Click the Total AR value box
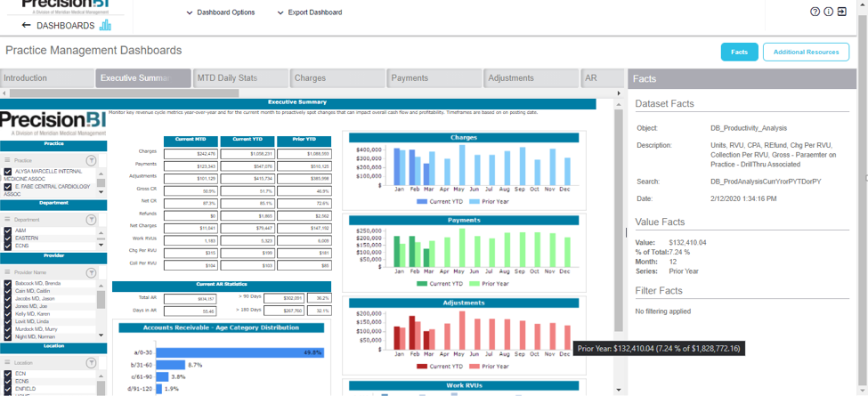868x396 pixels. click(x=191, y=297)
